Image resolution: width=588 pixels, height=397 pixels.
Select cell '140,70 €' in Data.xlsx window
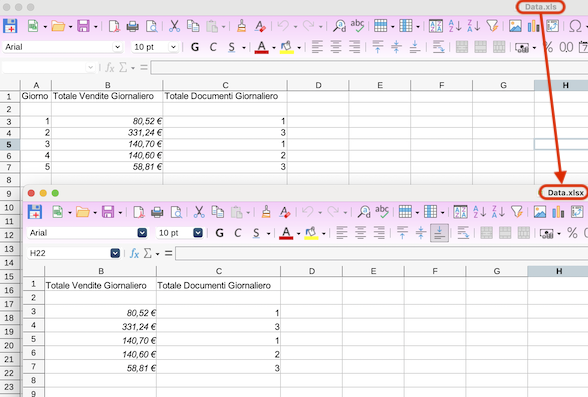[x=100, y=340]
